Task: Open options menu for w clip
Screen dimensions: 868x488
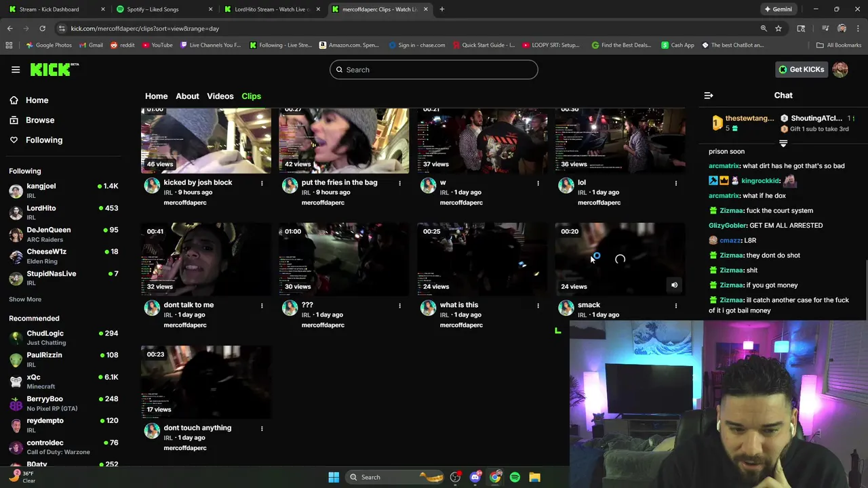Action: point(538,183)
